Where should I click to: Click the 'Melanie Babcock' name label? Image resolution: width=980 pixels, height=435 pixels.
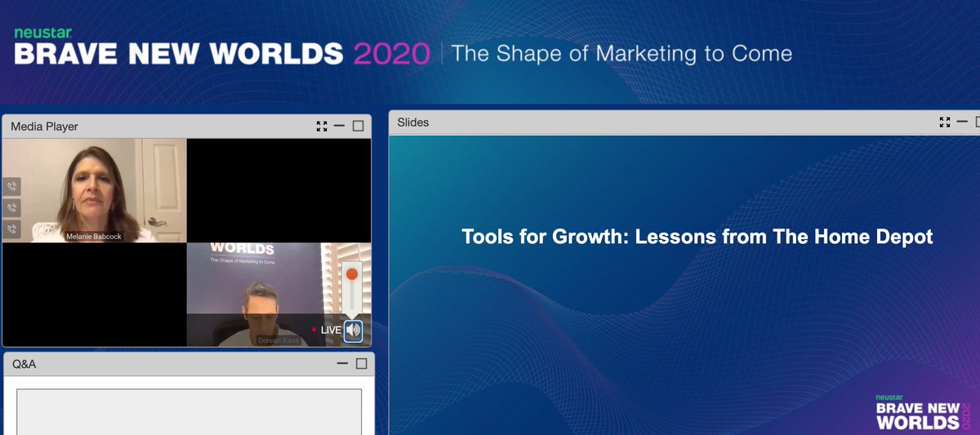click(96, 237)
